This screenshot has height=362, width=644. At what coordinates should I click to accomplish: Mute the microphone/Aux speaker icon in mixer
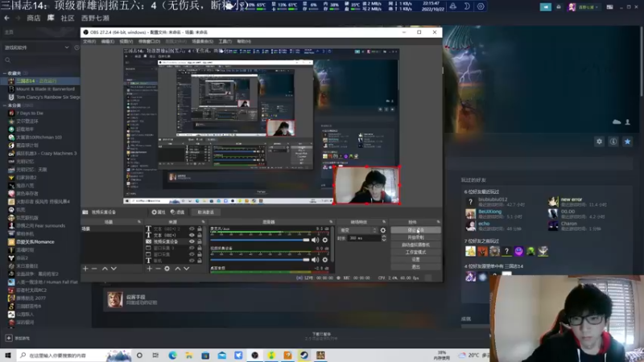(315, 240)
